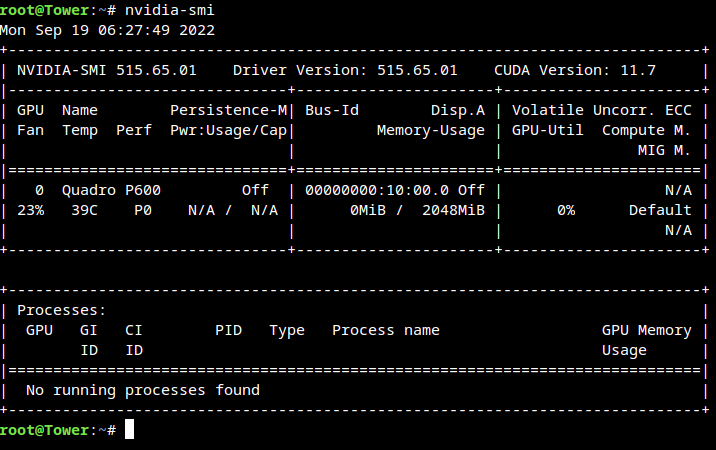
Task: Click the CUDA Version 11.7 text
Action: point(574,70)
